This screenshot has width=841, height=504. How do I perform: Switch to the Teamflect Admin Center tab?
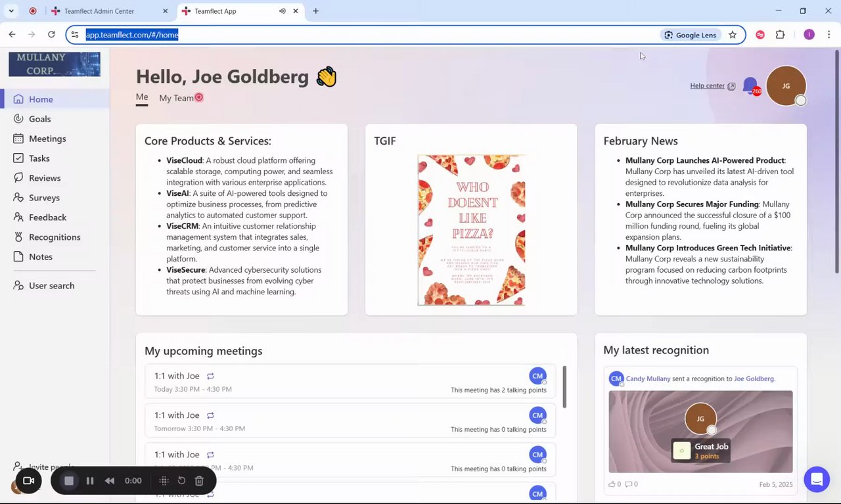110,11
